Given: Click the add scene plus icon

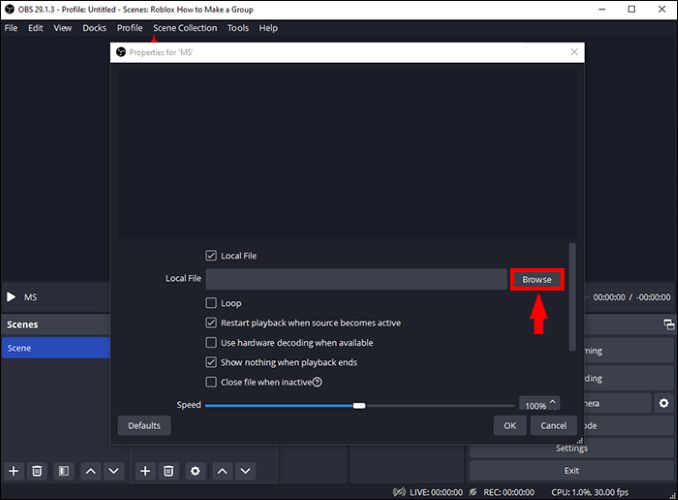Looking at the screenshot, I should click(13, 470).
